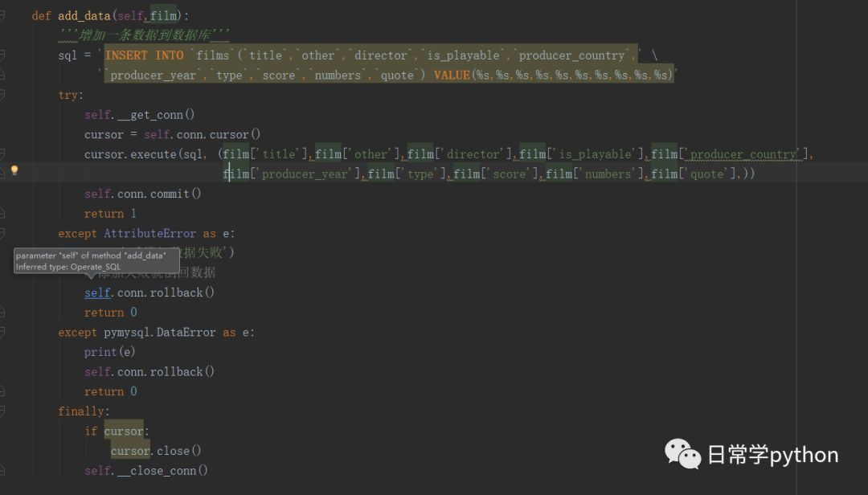Click the cursor.close() call

coord(156,451)
